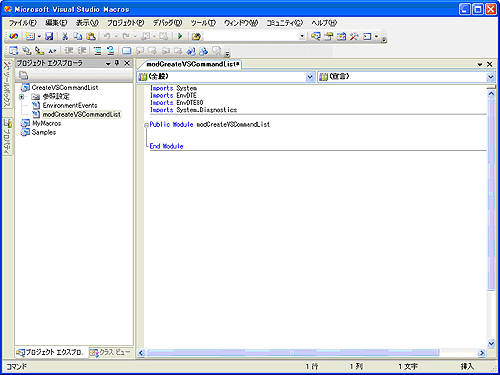Click the Cut scissors icon
The width and height of the screenshot is (500, 375).
click(x=65, y=36)
